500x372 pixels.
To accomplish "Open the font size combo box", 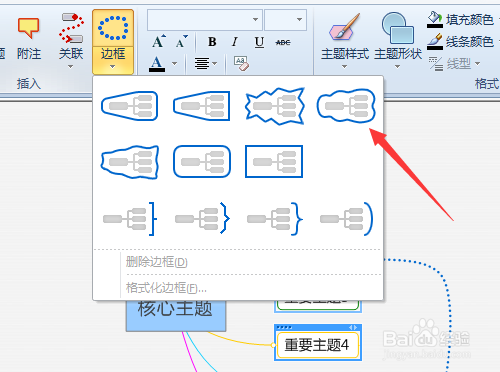I will tap(285, 20).
